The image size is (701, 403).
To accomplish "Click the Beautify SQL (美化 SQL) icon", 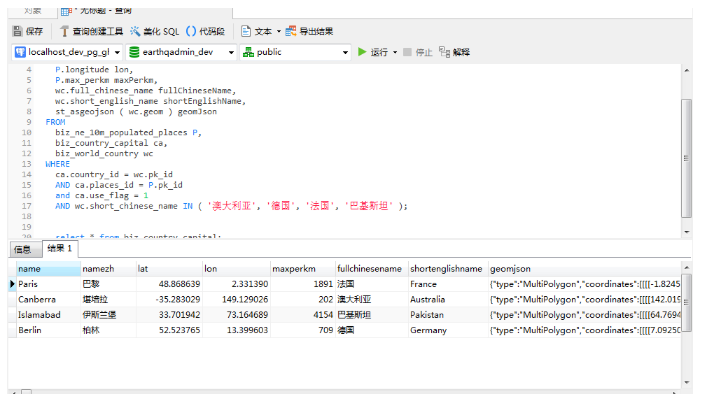I will 135,31.
